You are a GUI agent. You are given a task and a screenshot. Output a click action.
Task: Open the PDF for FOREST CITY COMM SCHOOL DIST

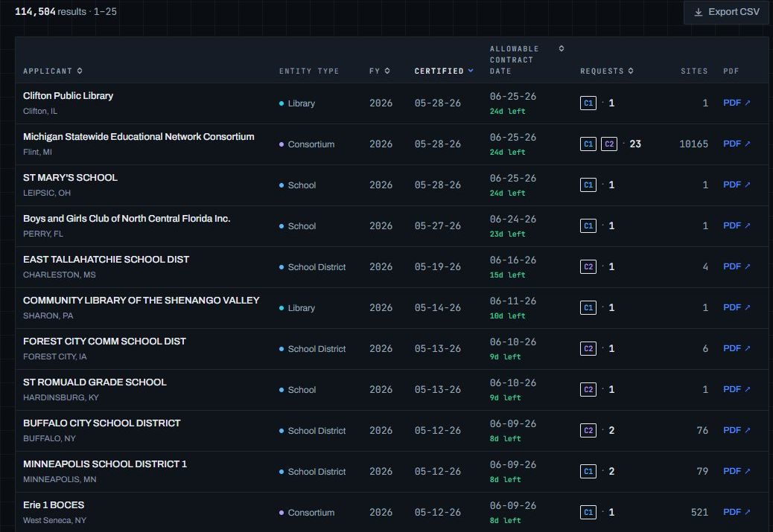click(737, 348)
